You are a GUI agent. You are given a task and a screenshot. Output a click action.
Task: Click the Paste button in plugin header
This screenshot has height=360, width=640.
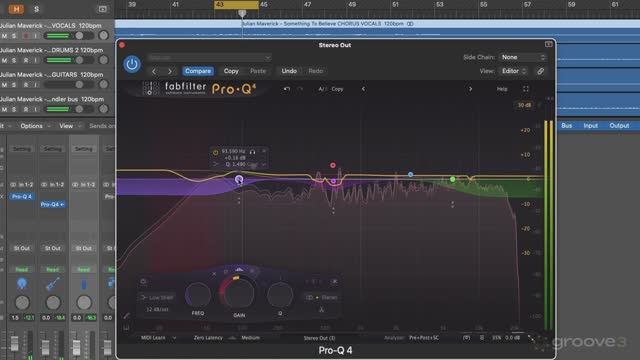[x=258, y=71]
